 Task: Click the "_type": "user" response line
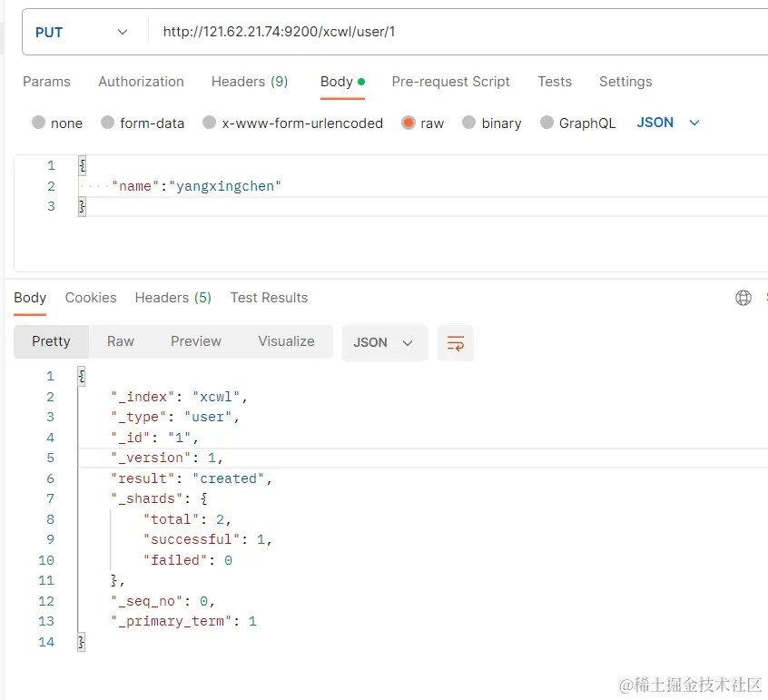[175, 418]
